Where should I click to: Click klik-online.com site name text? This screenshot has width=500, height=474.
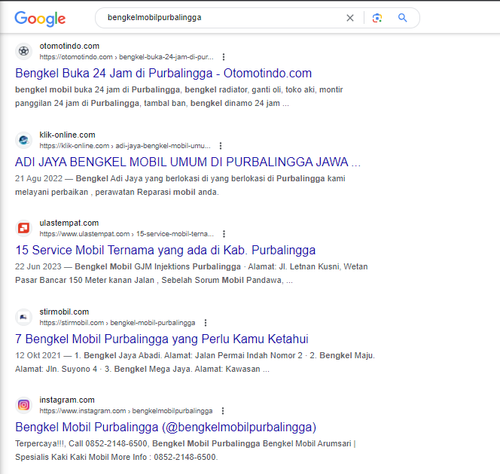(x=67, y=135)
